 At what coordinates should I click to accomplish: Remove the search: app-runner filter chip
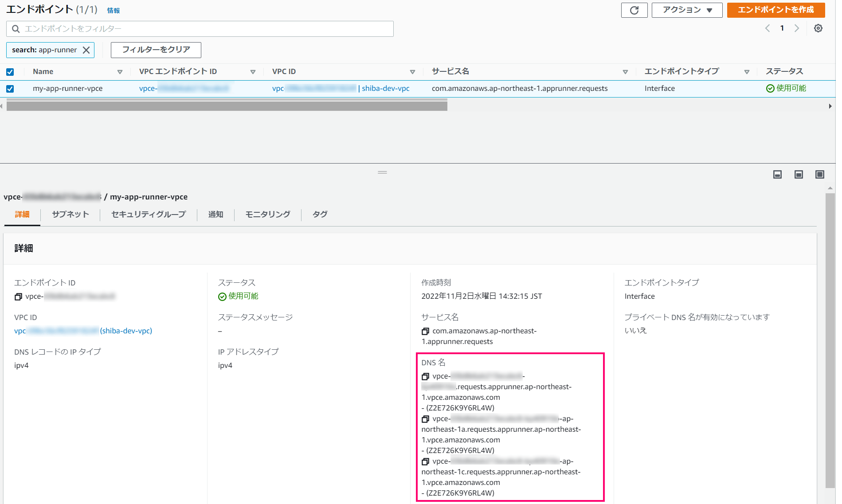click(x=86, y=50)
